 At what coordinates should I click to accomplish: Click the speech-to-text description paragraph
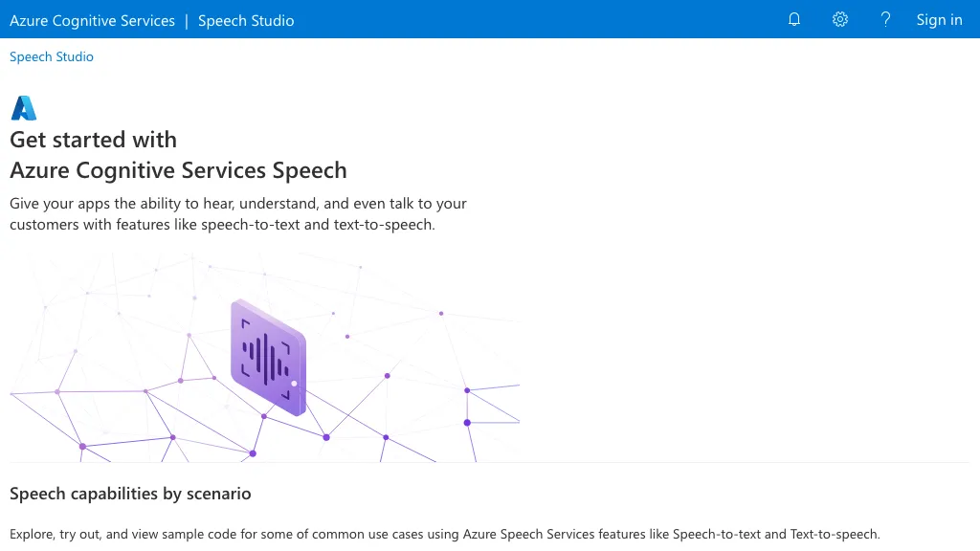click(x=237, y=213)
